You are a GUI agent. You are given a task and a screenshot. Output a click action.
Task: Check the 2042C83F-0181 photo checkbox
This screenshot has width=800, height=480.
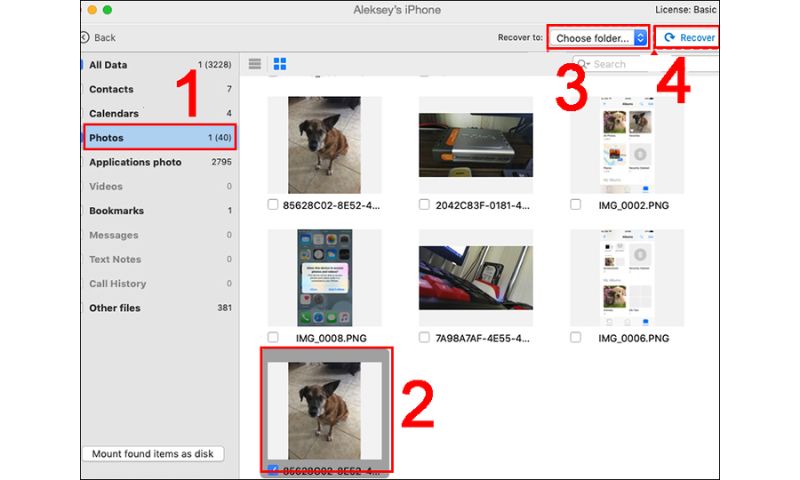pos(425,205)
